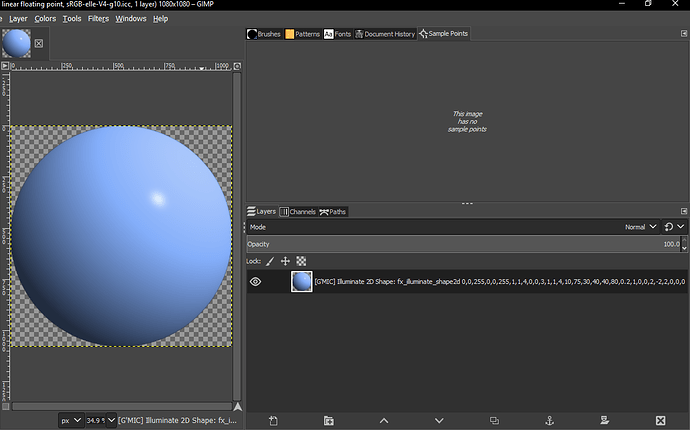Create a new layer from bottom toolbar
The height and width of the screenshot is (430, 690).
(x=273, y=420)
